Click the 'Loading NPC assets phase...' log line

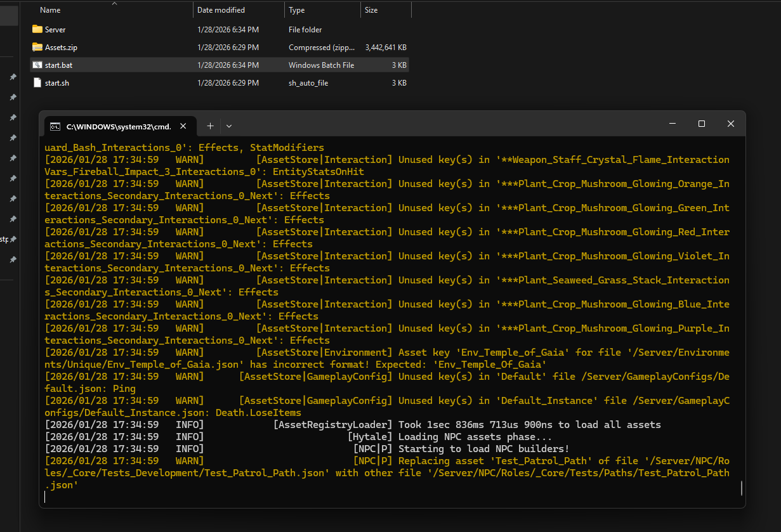[x=299, y=437]
